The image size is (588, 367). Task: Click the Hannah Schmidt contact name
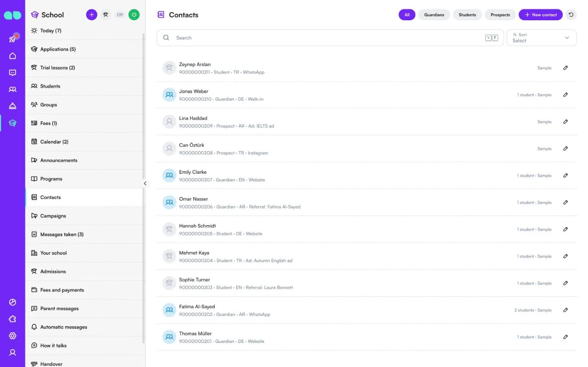coord(197,226)
